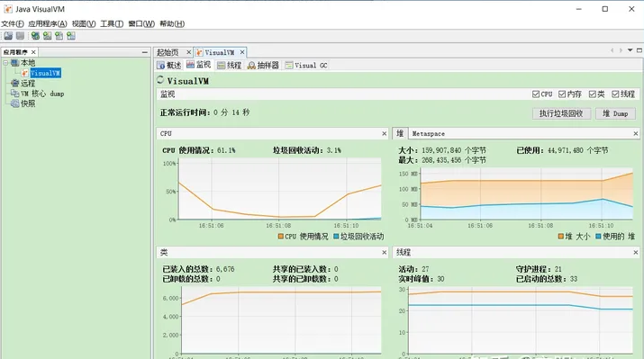Screen dimensions: 644x359
Task: Close the 起始页 tab
Action: (x=188, y=52)
